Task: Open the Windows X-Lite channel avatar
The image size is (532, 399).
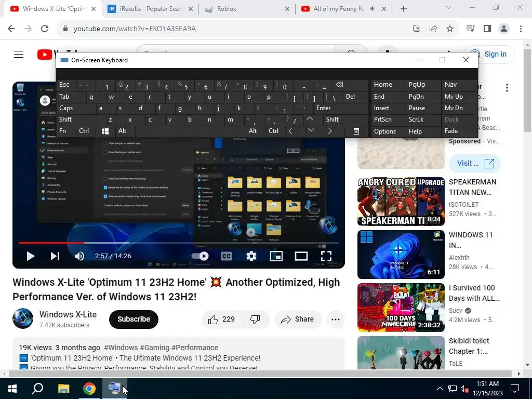Action: coord(23,318)
